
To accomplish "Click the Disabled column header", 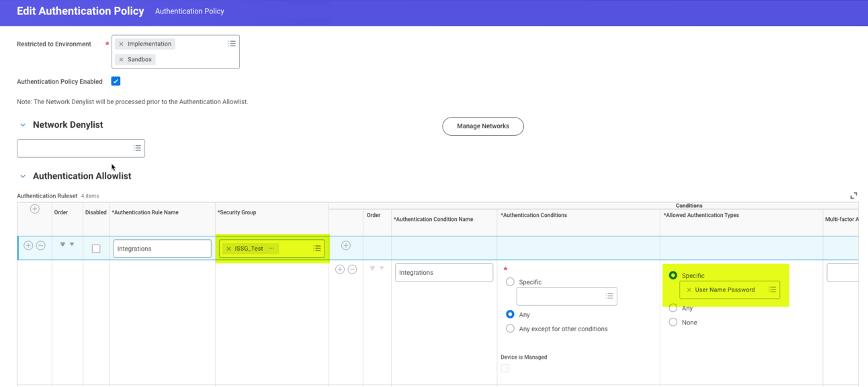I will tap(96, 212).
